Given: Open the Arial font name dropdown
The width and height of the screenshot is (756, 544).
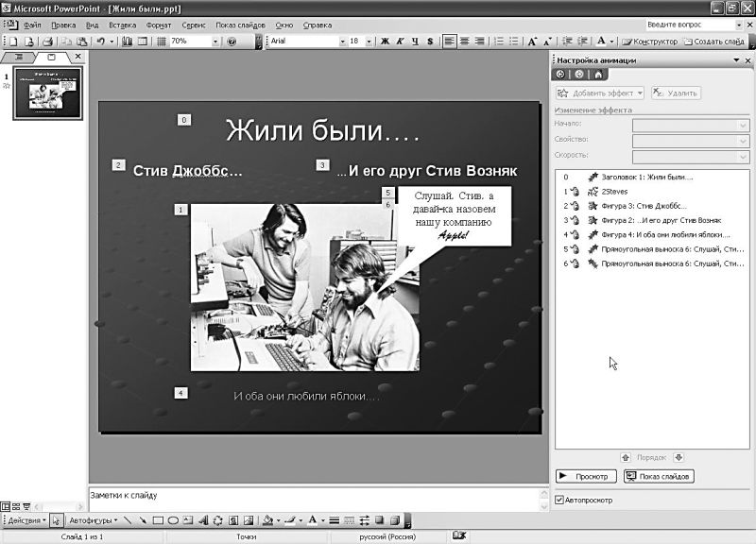Looking at the screenshot, I should [x=342, y=42].
